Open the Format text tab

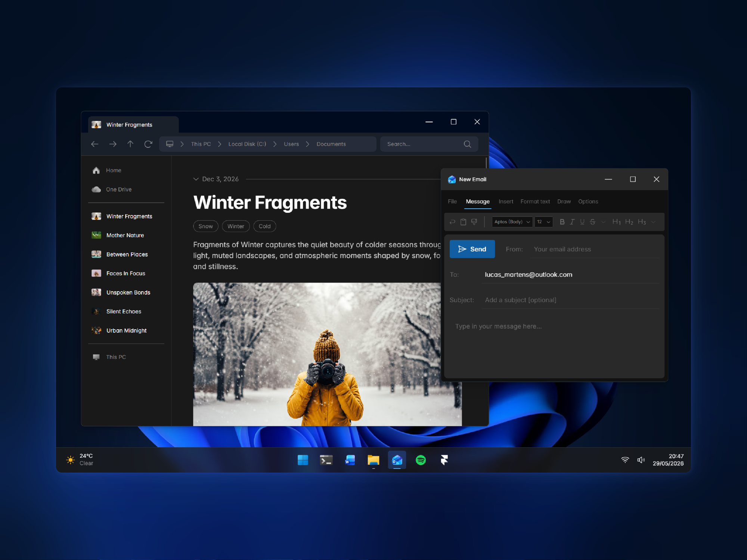[535, 202]
